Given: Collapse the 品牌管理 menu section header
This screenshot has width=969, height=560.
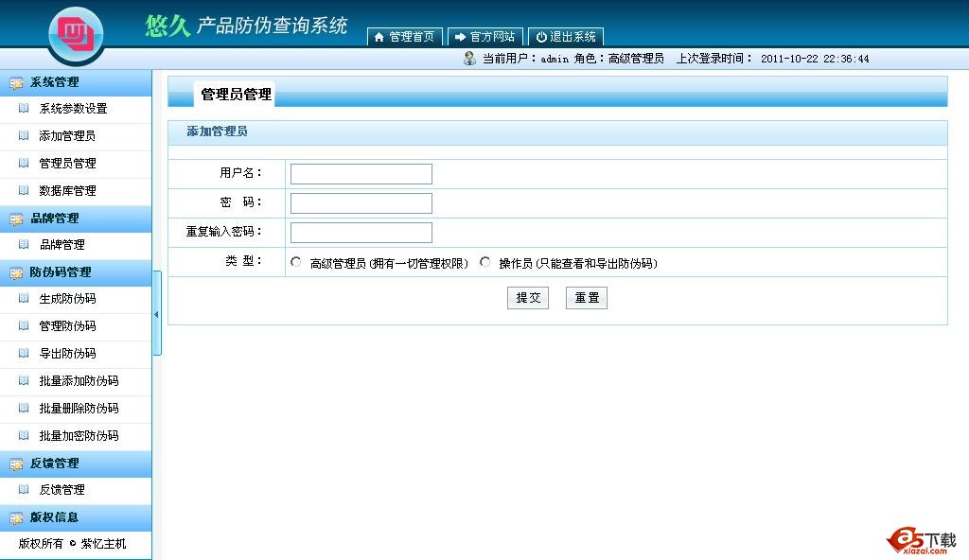Looking at the screenshot, I should (76, 219).
